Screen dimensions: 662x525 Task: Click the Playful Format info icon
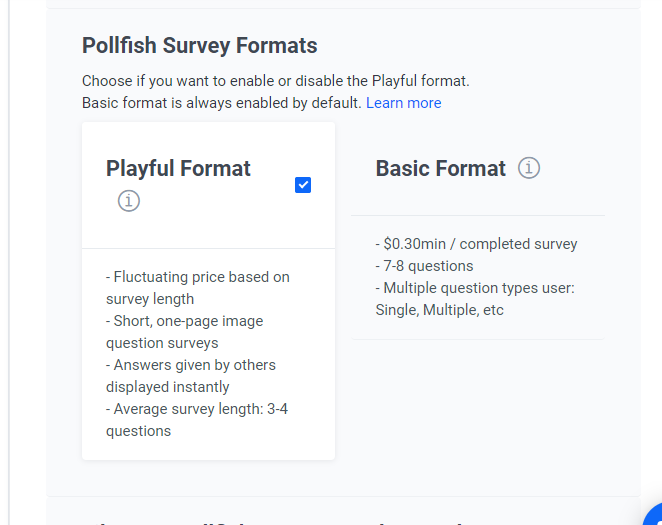(x=129, y=201)
